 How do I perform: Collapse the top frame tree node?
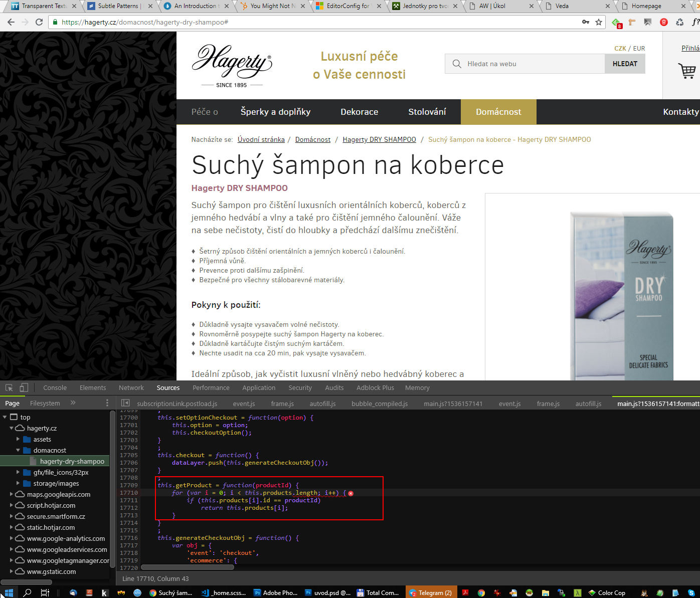pos(5,417)
